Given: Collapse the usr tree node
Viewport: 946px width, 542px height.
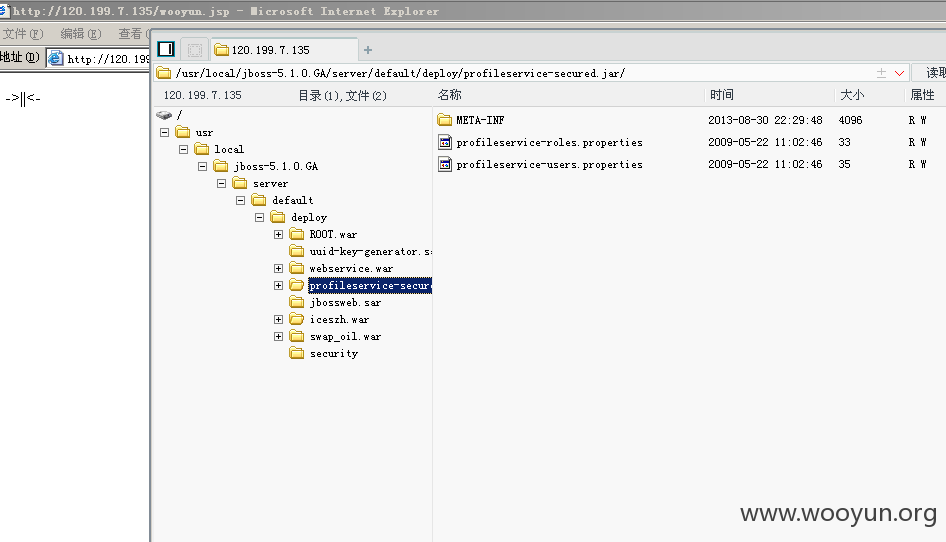Looking at the screenshot, I should [x=164, y=132].
